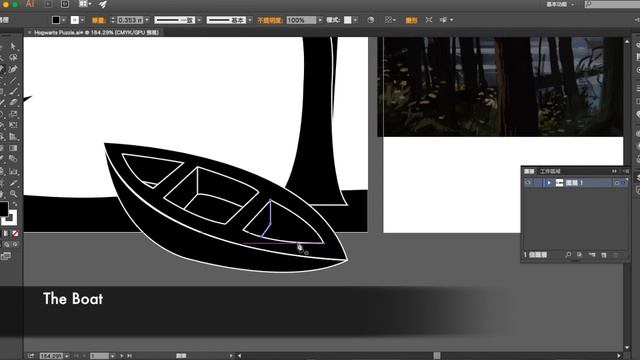Screen dimensions: 640x360
Task: Open the fill color dropdown arrow
Action: pyautogui.click(x=63, y=20)
